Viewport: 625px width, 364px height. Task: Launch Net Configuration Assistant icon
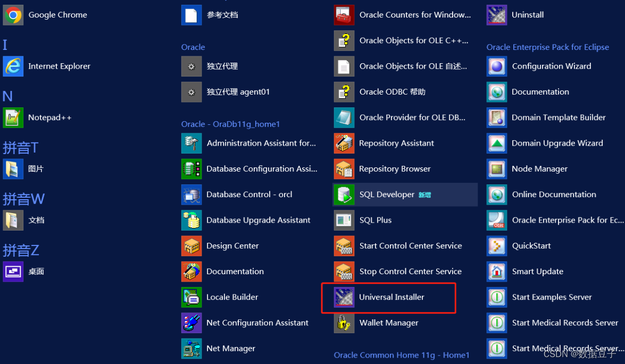click(191, 323)
